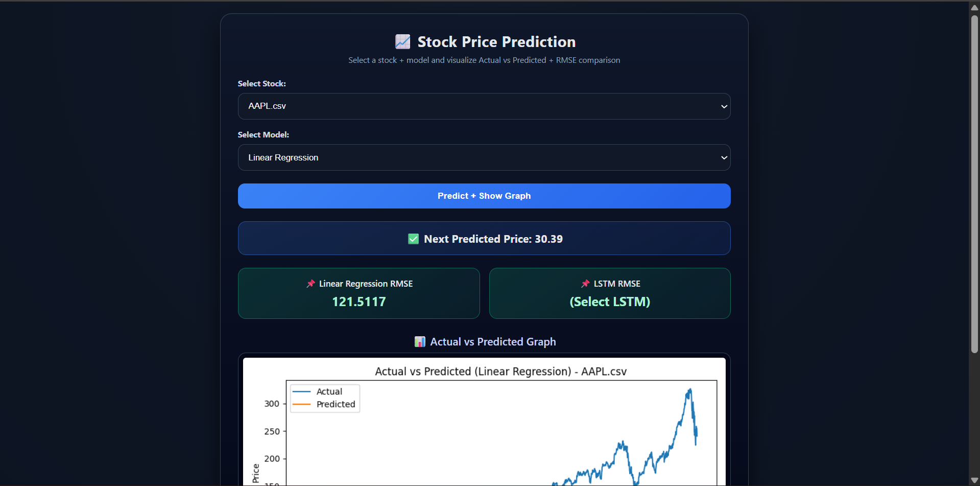Click the 250 y-axis tick label

pos(272,431)
